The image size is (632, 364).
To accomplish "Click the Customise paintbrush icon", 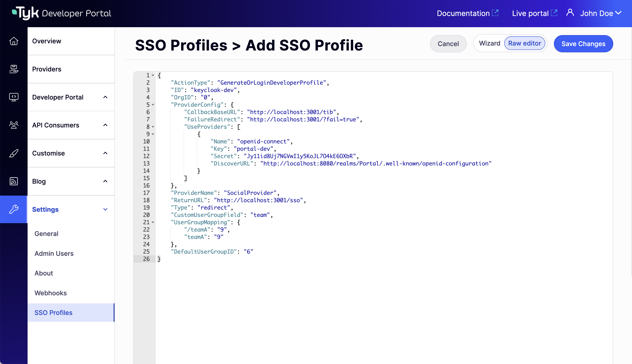I will 14,153.
